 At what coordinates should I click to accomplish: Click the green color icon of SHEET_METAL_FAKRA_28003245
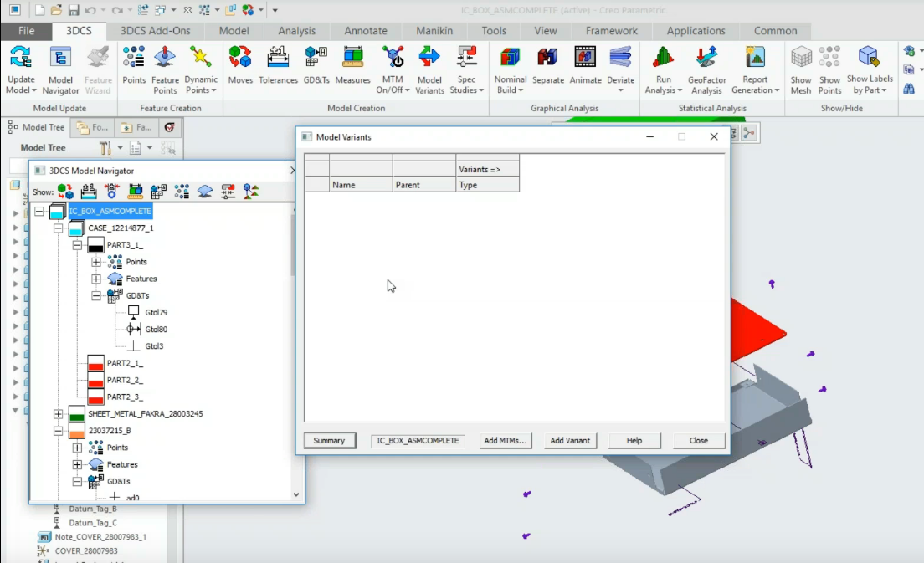[77, 414]
